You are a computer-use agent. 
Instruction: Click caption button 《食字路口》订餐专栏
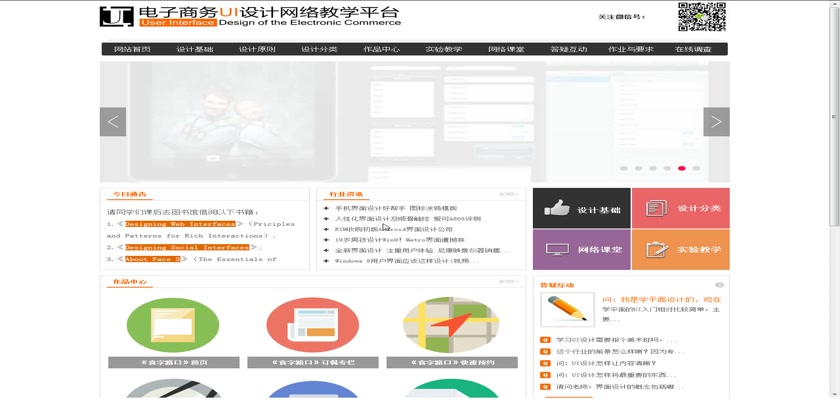pos(313,363)
